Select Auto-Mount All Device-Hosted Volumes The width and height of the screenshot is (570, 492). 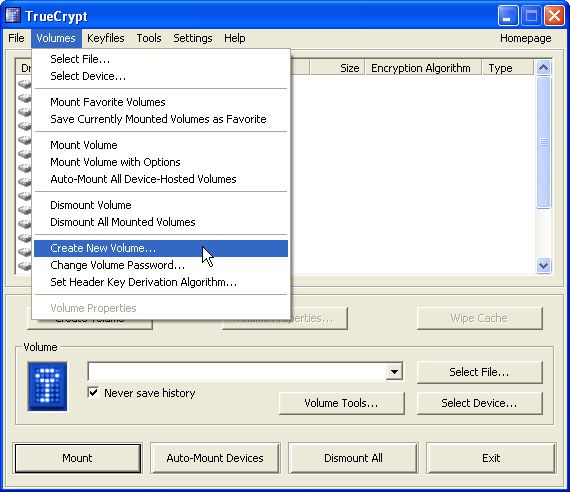click(x=161, y=179)
